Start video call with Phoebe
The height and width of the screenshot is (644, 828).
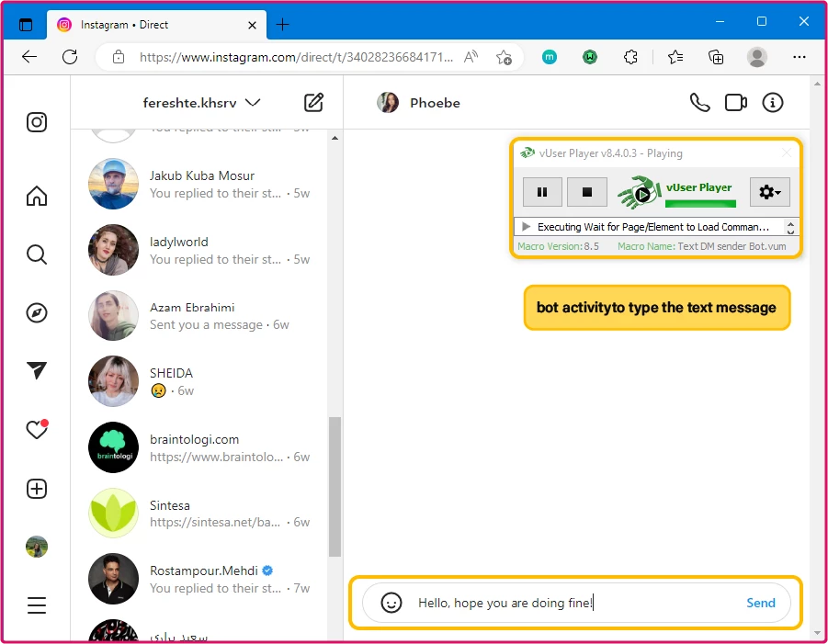coord(735,102)
